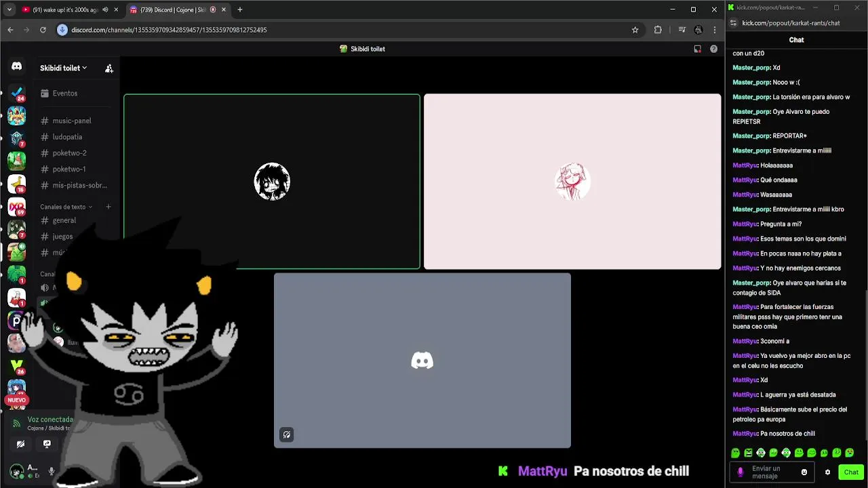Click the NUEVO unread indicator
Viewport: 868px width, 488px height.
16,400
